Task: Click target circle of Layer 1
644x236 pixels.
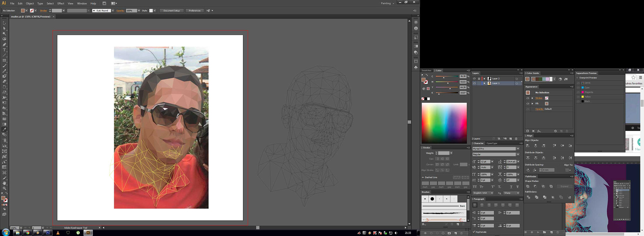Action: [517, 83]
